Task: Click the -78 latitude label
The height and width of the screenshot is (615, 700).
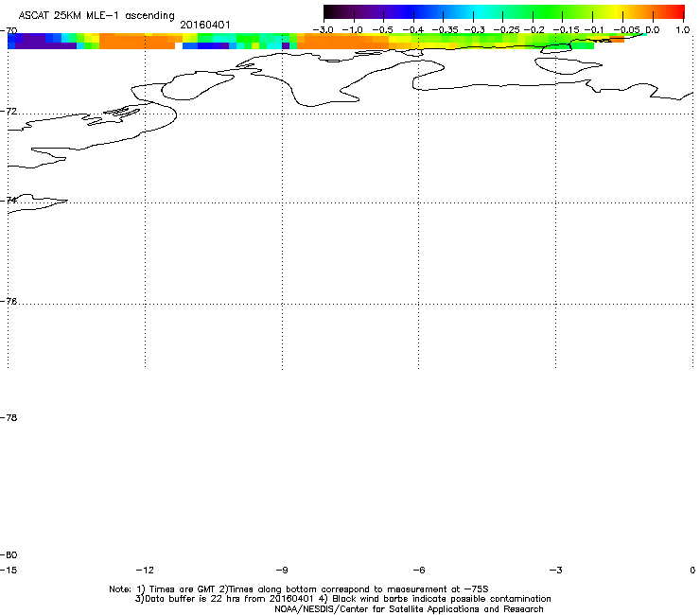Action: tap(9, 417)
